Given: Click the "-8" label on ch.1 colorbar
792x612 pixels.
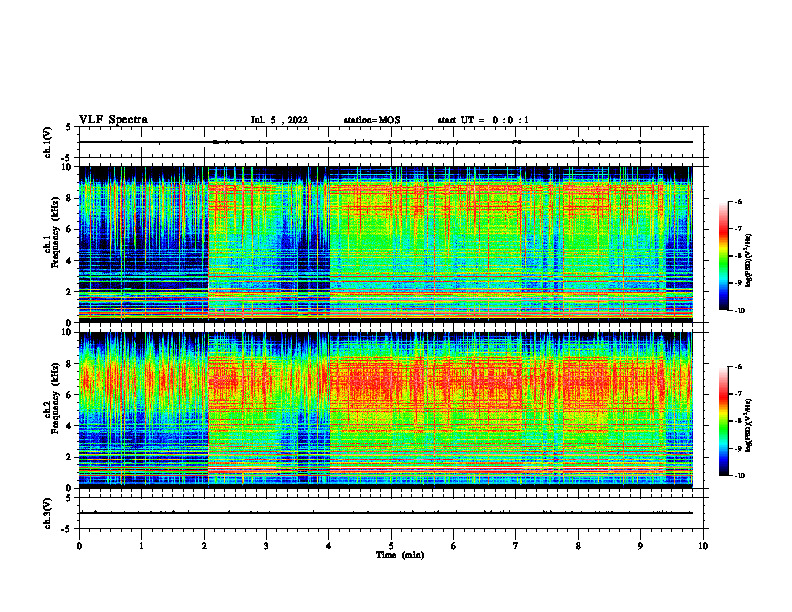Looking at the screenshot, I should coord(737,256).
